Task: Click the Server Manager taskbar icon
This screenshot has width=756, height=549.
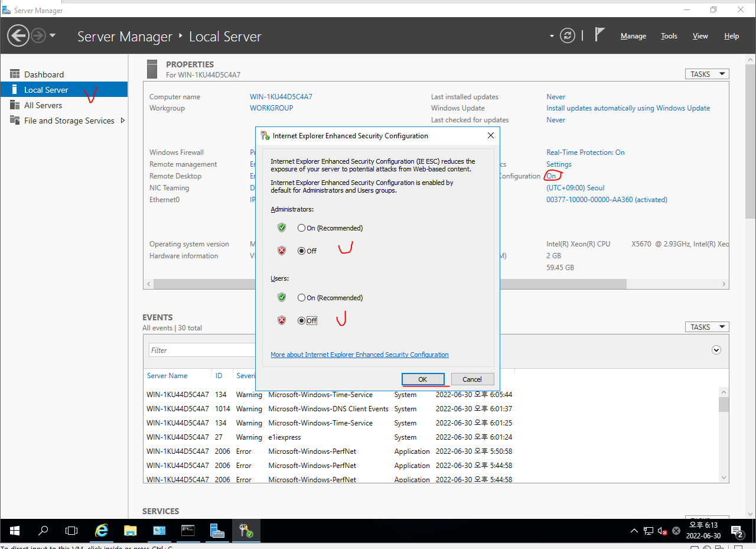Action: [217, 531]
